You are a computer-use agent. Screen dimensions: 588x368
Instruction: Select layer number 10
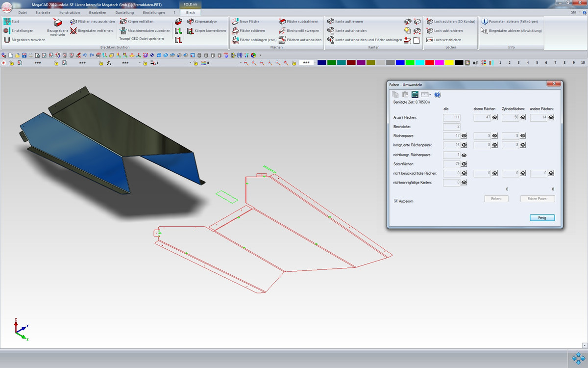[583, 63]
